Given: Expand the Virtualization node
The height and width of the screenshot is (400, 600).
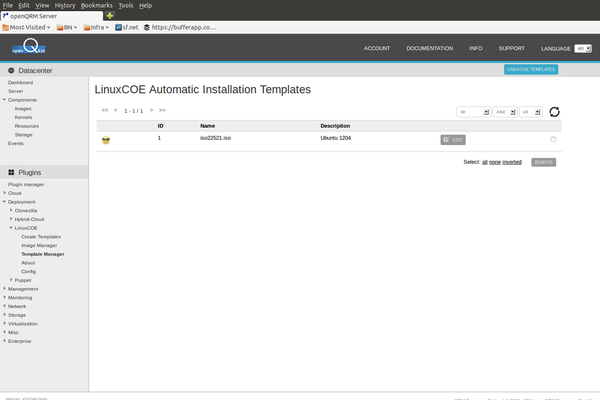Looking at the screenshot, I should pos(4,323).
